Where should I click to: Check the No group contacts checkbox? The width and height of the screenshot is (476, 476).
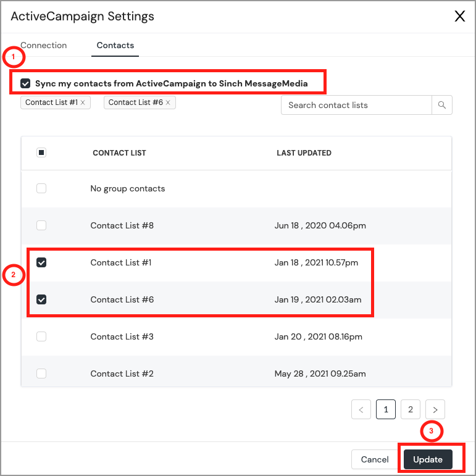41,188
